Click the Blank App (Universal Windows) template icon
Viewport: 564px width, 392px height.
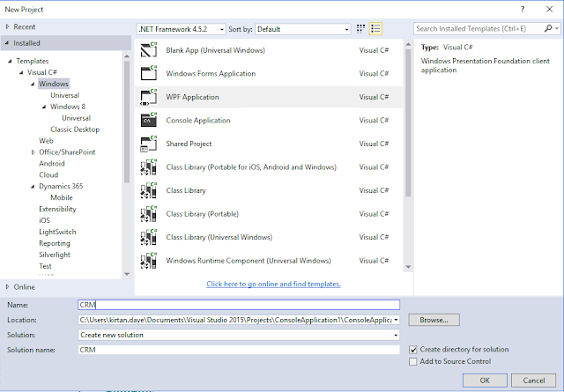click(x=149, y=50)
